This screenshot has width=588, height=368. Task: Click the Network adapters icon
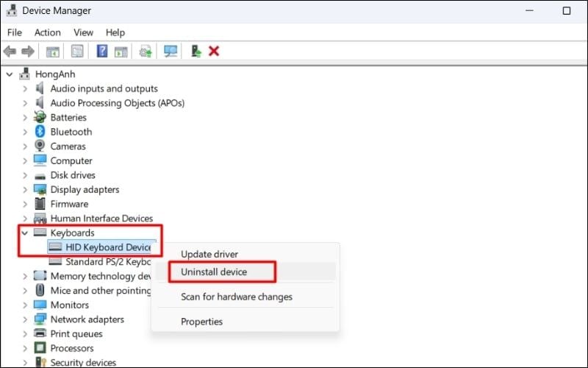(40, 319)
